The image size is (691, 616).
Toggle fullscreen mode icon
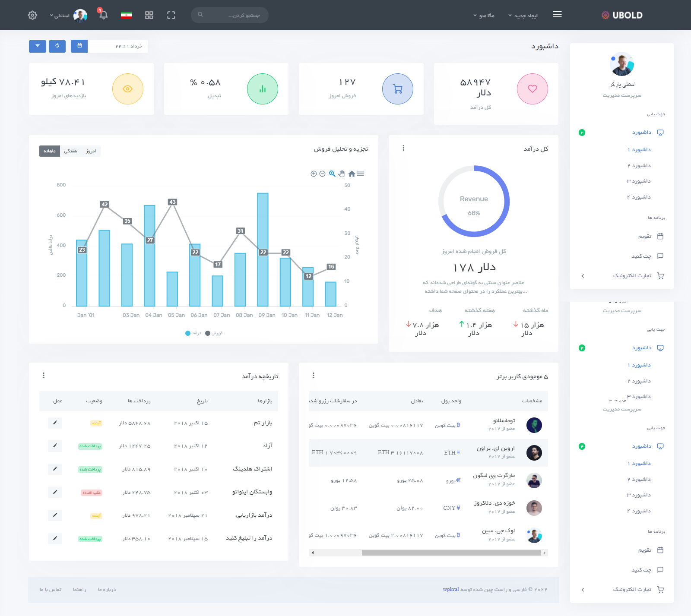(171, 15)
